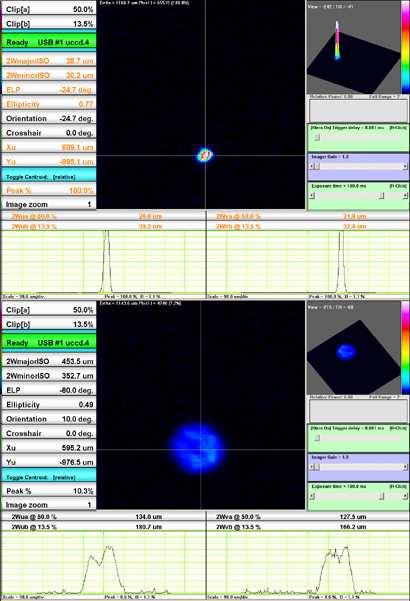Click the lower Imager Gain slider right arrow
Viewport: 410px width, 601px height.
(405, 467)
